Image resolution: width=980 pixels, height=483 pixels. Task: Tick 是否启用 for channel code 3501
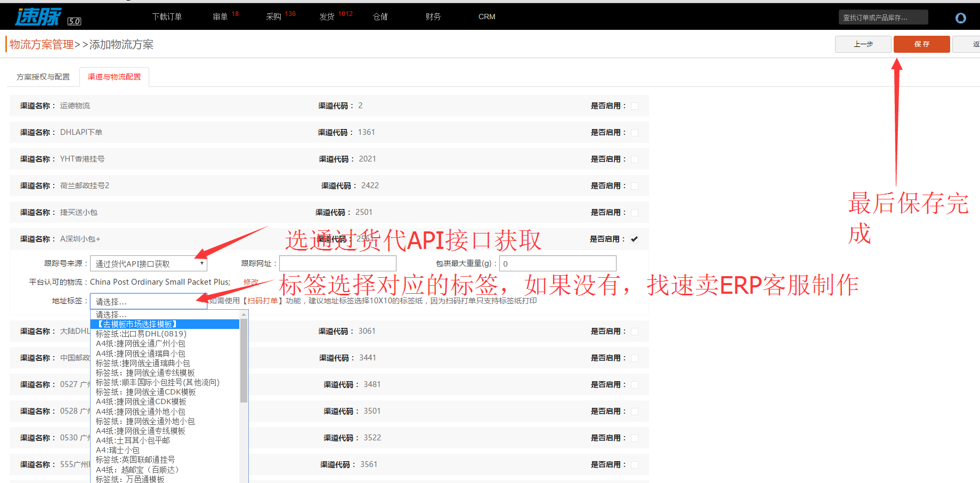[x=635, y=412]
